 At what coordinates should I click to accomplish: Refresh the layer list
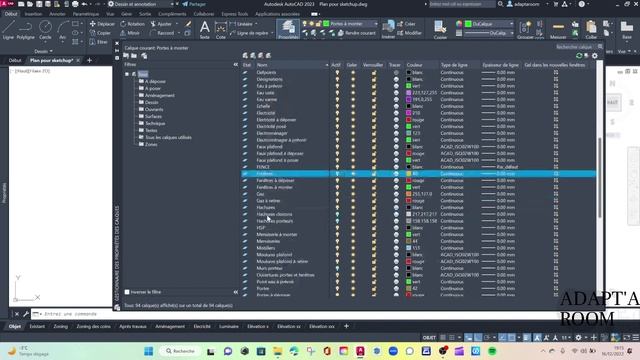(x=579, y=56)
